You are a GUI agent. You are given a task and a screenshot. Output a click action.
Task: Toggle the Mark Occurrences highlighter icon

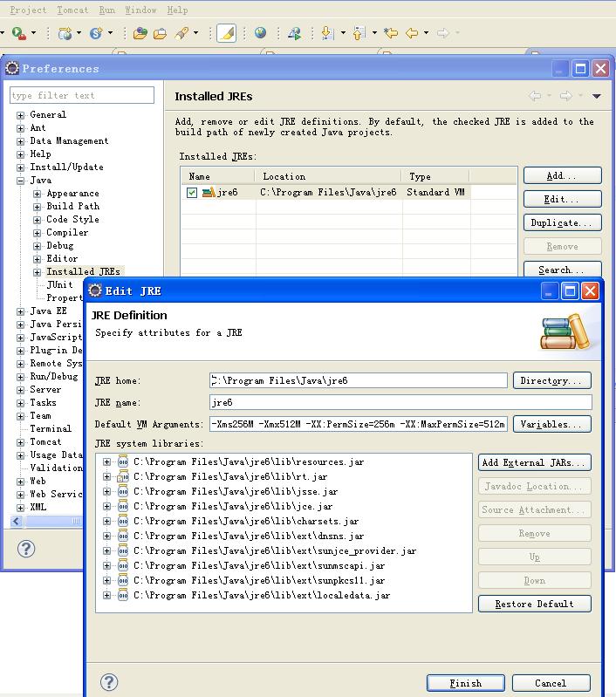(226, 33)
